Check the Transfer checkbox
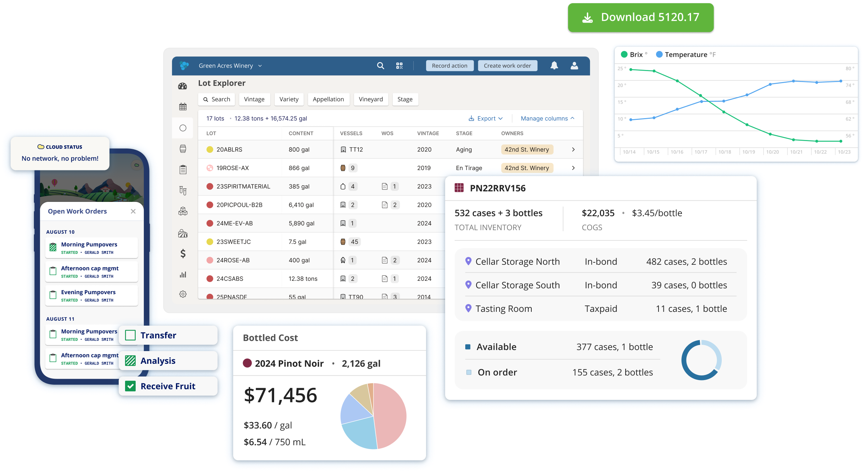 [130, 335]
